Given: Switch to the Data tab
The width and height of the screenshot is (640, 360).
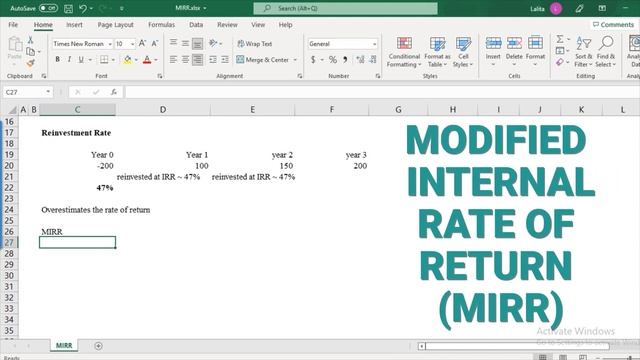Looking at the screenshot, I should 196,24.
